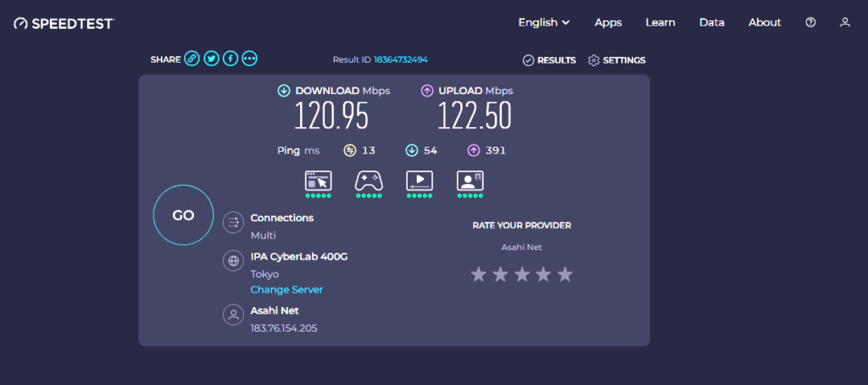
Task: Click IP address 183.76.154.205
Action: [284, 328]
